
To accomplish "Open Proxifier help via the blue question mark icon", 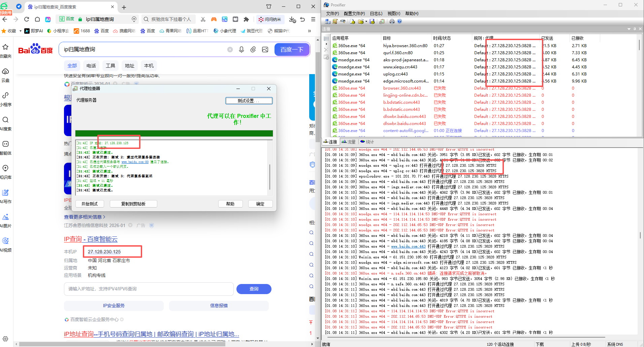I will tap(399, 21).
